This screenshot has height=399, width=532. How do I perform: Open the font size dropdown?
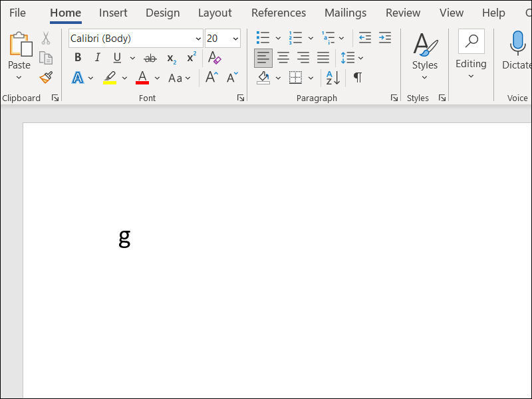(235, 39)
